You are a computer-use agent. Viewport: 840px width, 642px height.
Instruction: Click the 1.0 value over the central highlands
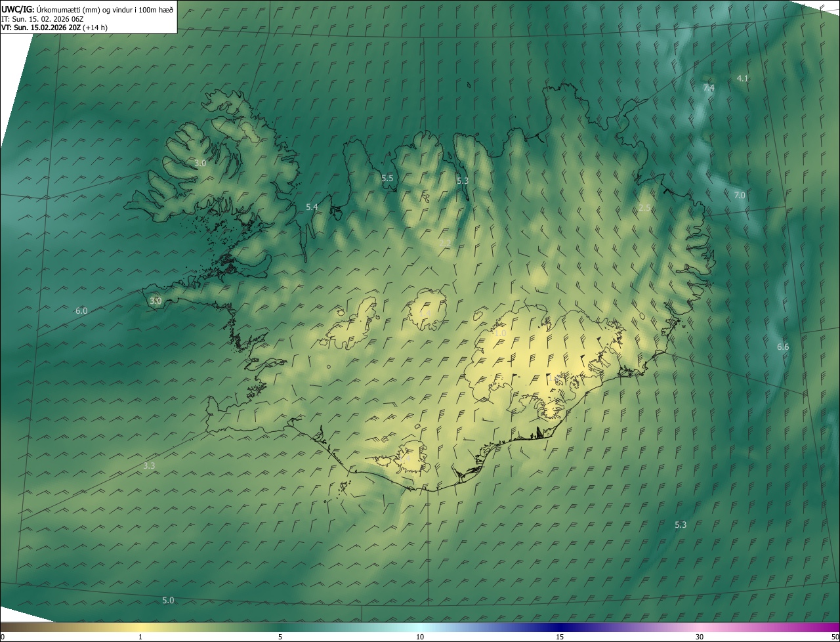pyautogui.click(x=500, y=333)
